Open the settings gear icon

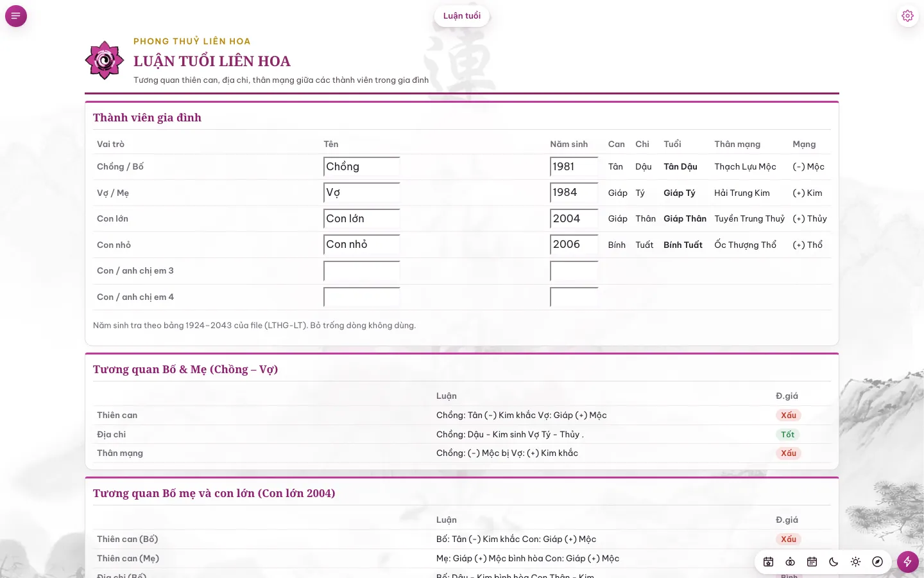[907, 16]
